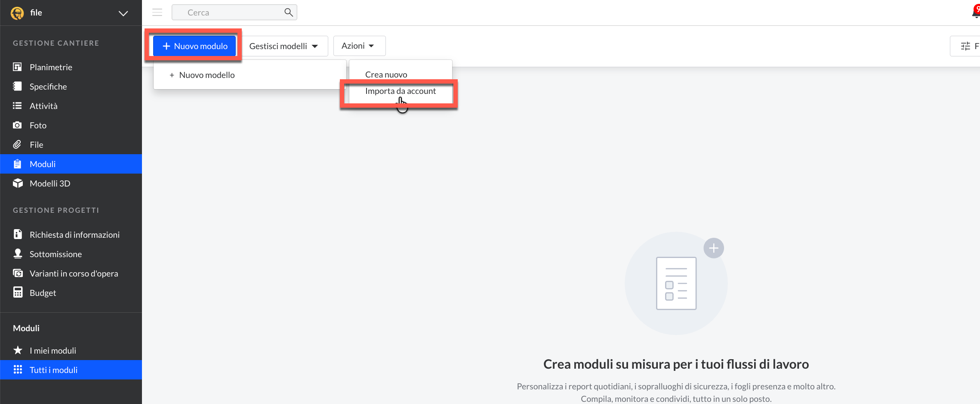Toggle the hamburger sidebar menu icon
This screenshot has width=980, height=404.
[157, 12]
